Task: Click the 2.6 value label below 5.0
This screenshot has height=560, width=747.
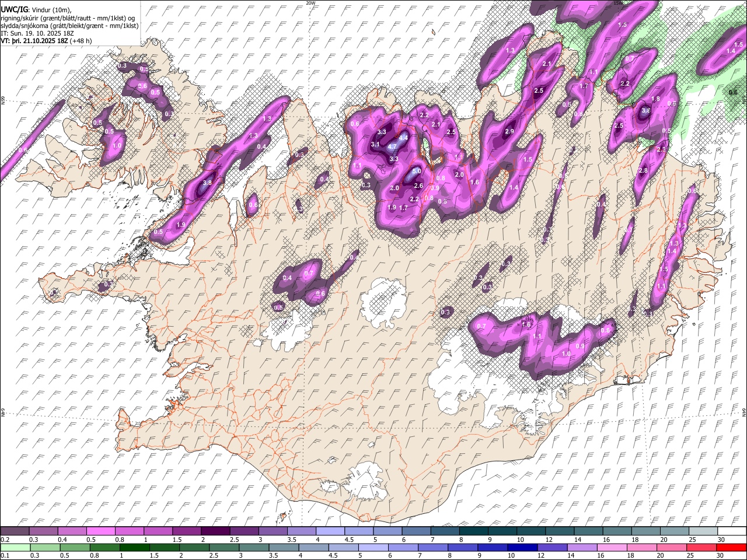Action: (x=418, y=185)
